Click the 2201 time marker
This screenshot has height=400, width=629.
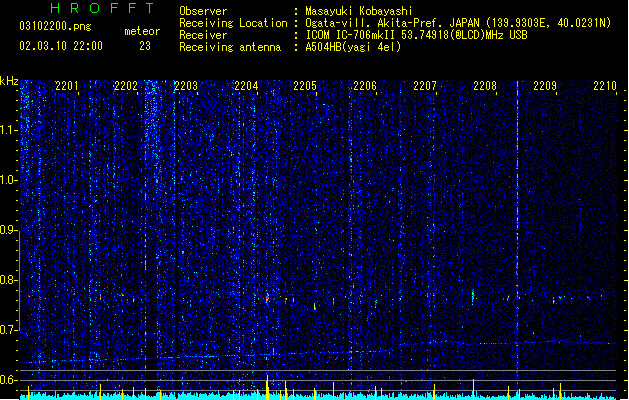(67, 86)
